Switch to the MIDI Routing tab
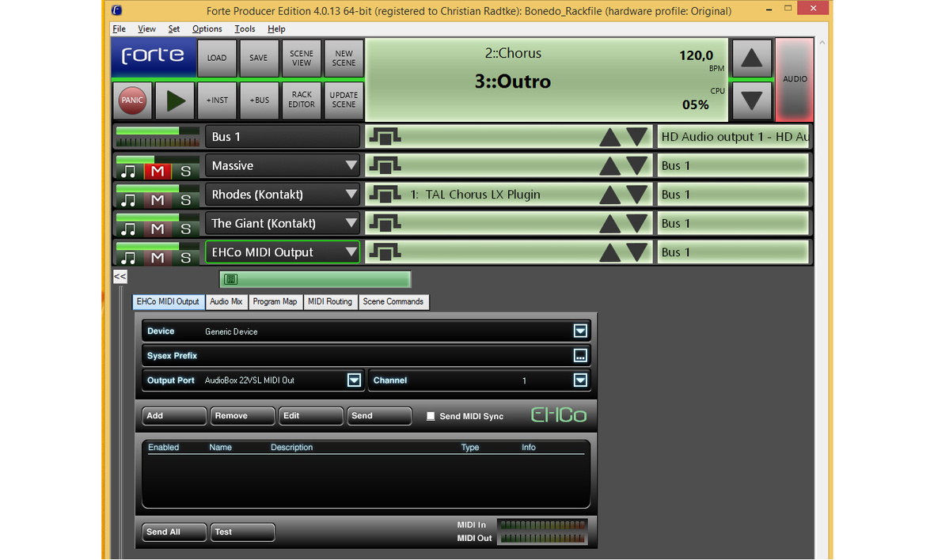 click(x=330, y=301)
